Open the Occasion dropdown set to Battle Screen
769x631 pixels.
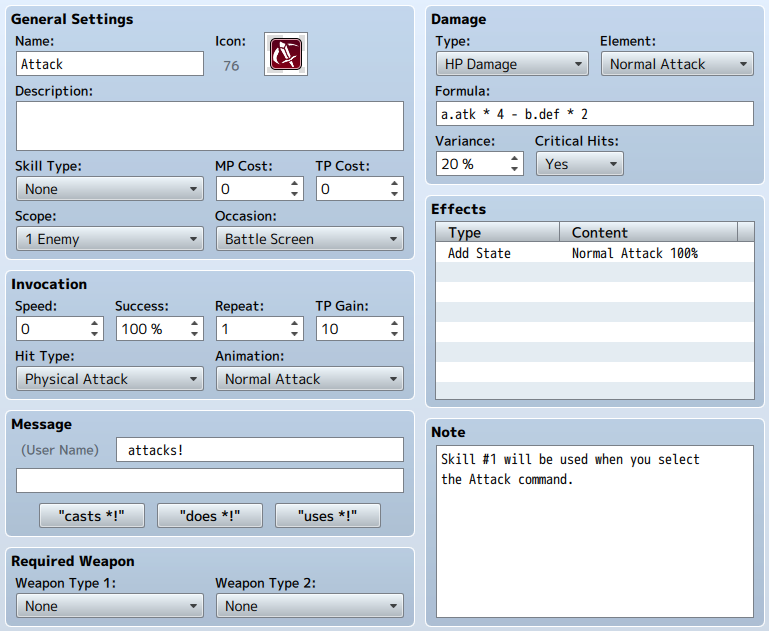pos(310,239)
